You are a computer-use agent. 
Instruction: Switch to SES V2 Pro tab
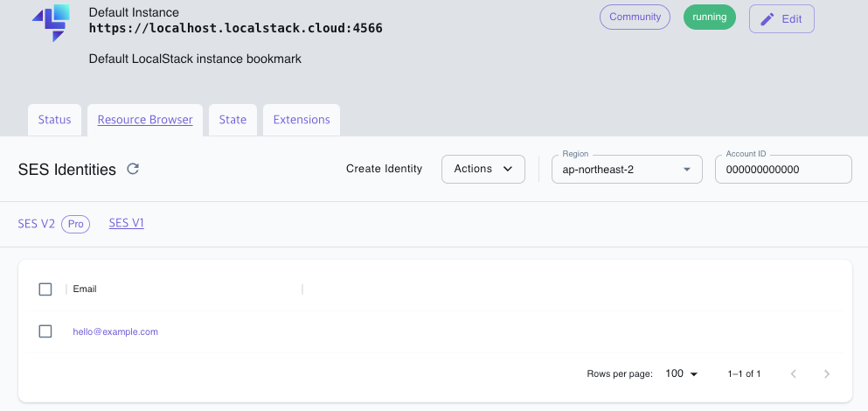53,224
